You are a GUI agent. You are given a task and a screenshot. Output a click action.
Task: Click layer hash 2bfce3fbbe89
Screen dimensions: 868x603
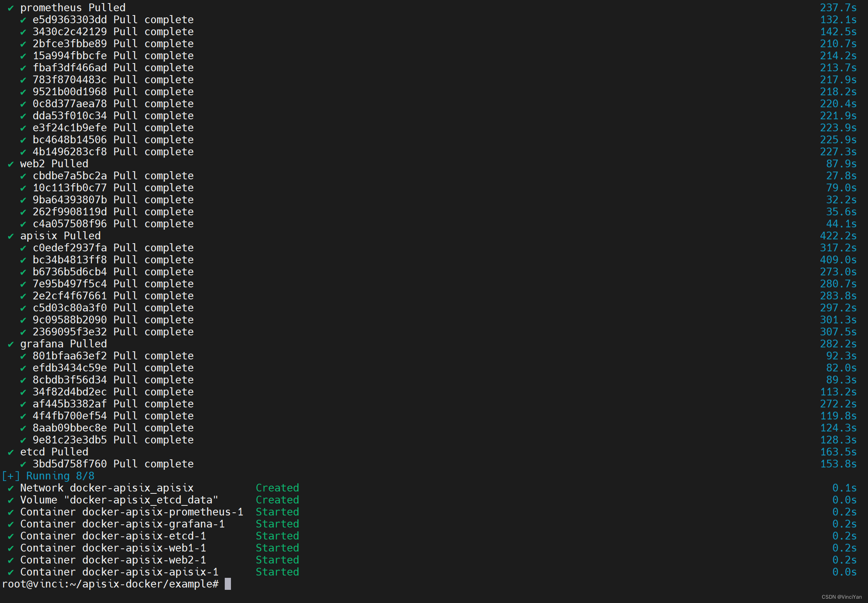pos(70,44)
